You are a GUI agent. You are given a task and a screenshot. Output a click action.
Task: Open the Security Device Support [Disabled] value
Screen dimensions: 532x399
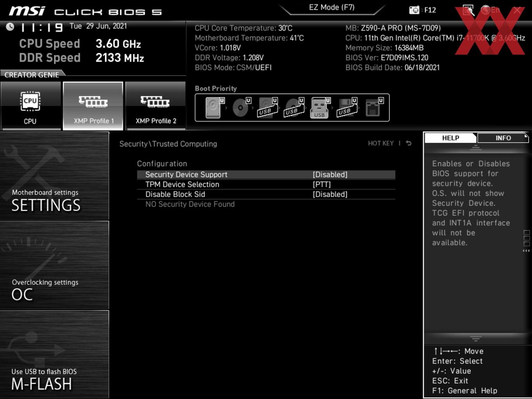[x=330, y=174]
